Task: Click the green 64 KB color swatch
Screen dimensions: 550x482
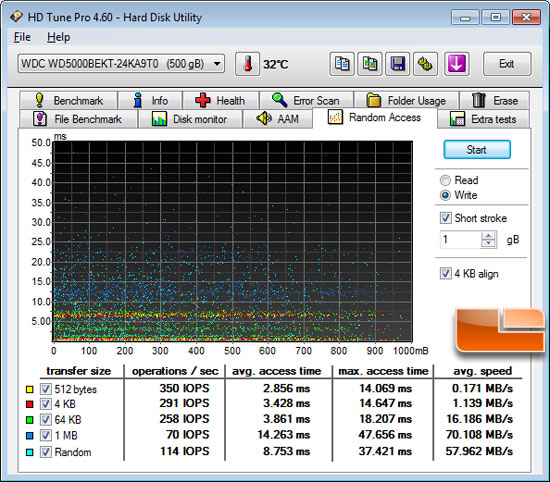Action: coord(30,420)
